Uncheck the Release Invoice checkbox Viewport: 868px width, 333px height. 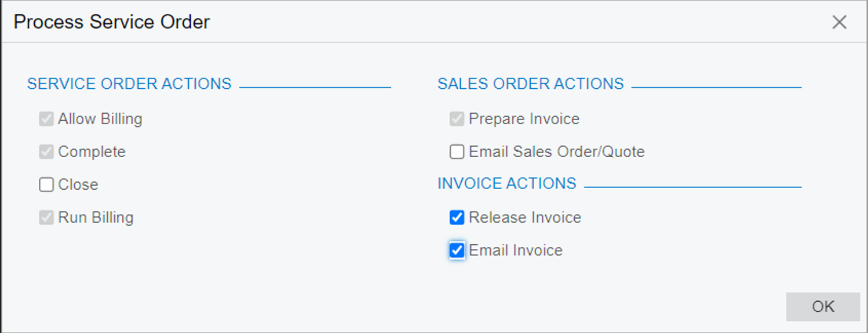(457, 218)
